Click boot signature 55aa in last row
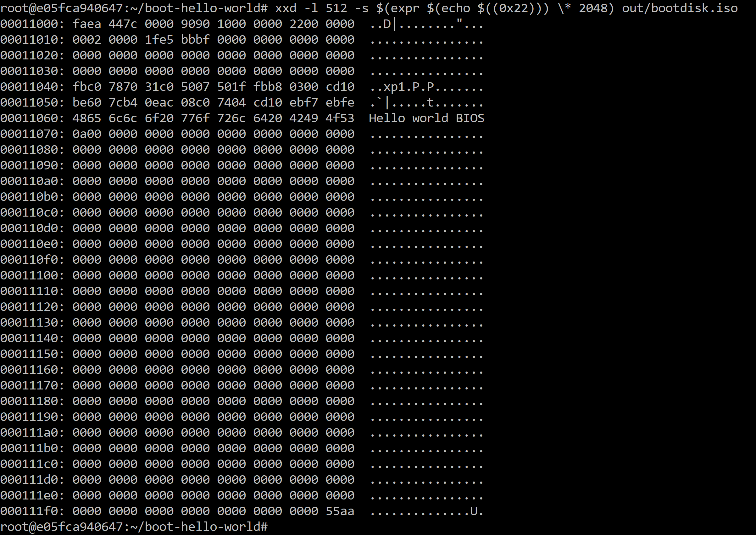This screenshot has height=535, width=756. [x=340, y=511]
